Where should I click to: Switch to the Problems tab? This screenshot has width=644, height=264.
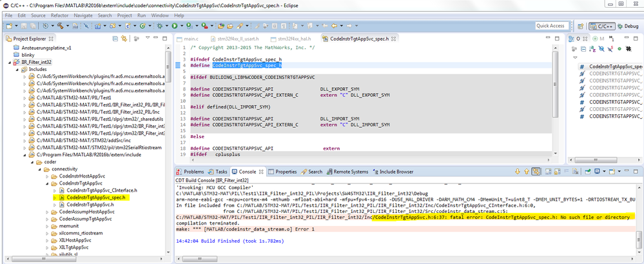pyautogui.click(x=193, y=172)
